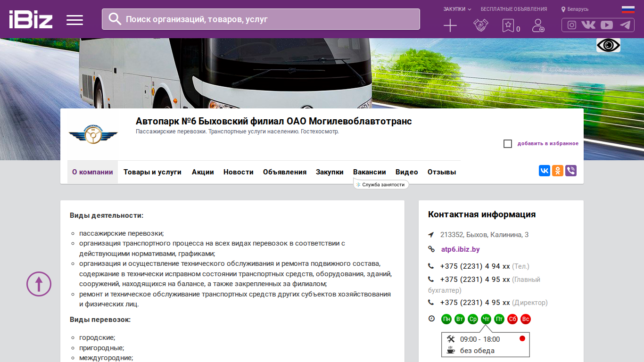Click the 'городские;' list item
The height and width of the screenshot is (362, 644).
tap(97, 337)
